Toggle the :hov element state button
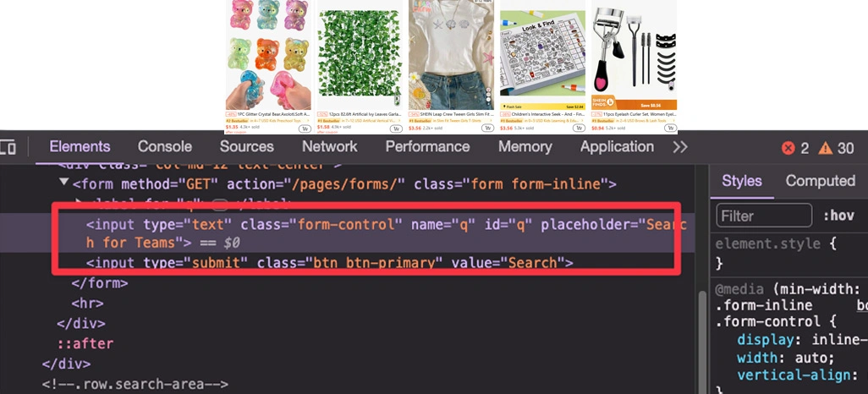868x394 pixels. [838, 216]
